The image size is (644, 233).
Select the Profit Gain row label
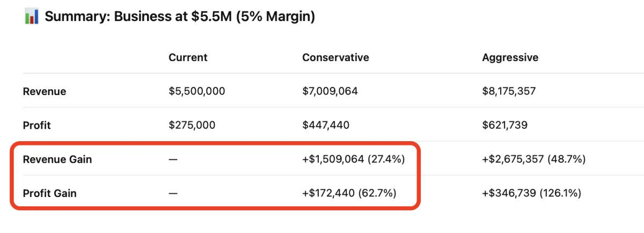(x=50, y=193)
